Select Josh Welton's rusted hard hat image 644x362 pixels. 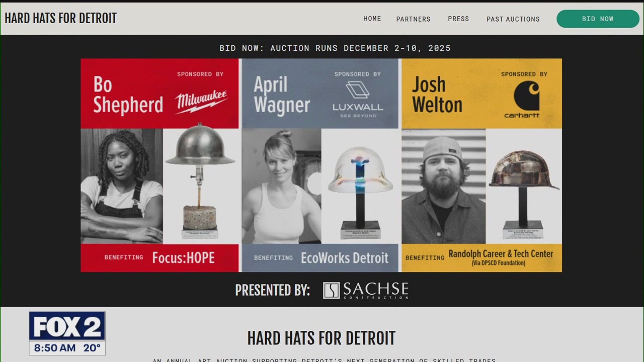[523, 186]
